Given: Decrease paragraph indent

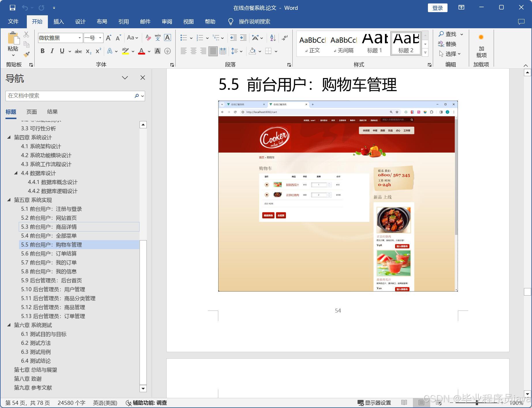Looking at the screenshot, I should (233, 38).
